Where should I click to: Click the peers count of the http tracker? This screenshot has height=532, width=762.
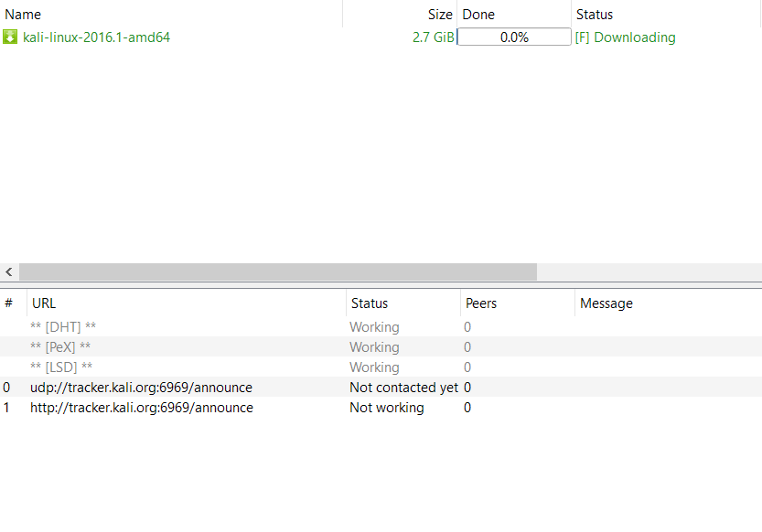pos(467,408)
